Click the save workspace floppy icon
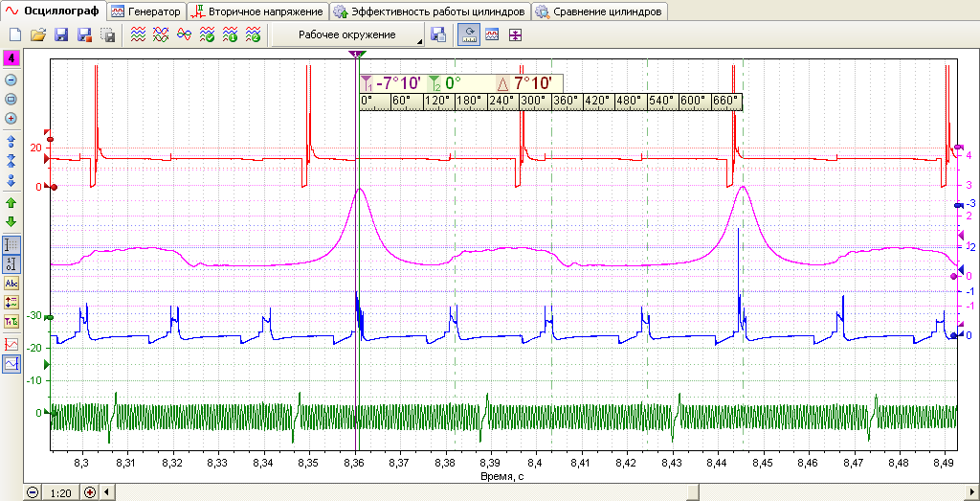Viewport: 980px width, 501px height. click(438, 35)
